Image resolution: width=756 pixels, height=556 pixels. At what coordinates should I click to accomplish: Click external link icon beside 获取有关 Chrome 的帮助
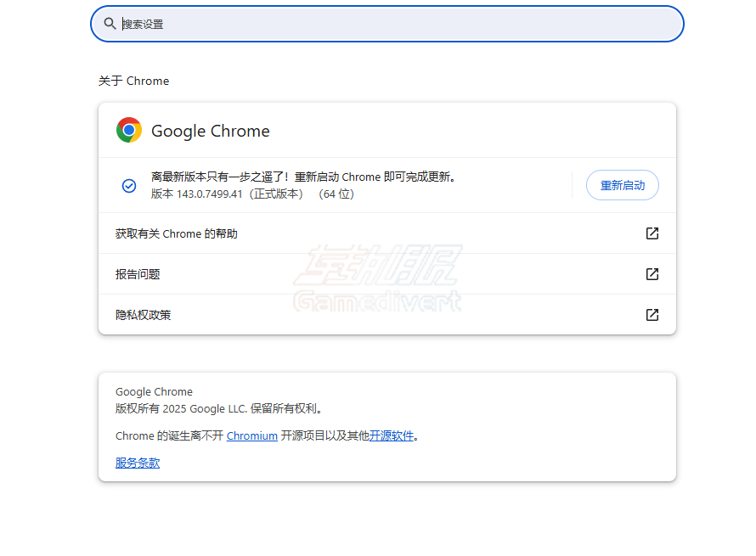pos(652,233)
